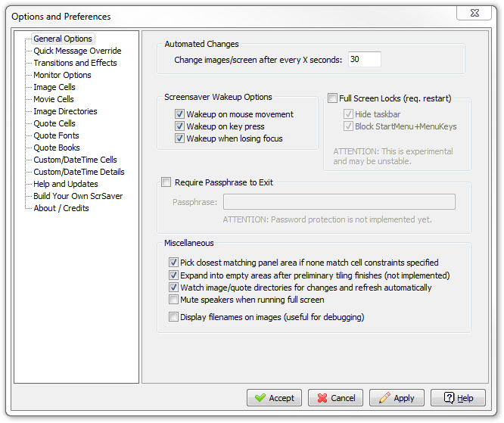Go to Image Directories section
This screenshot has height=423, width=504.
[65, 111]
